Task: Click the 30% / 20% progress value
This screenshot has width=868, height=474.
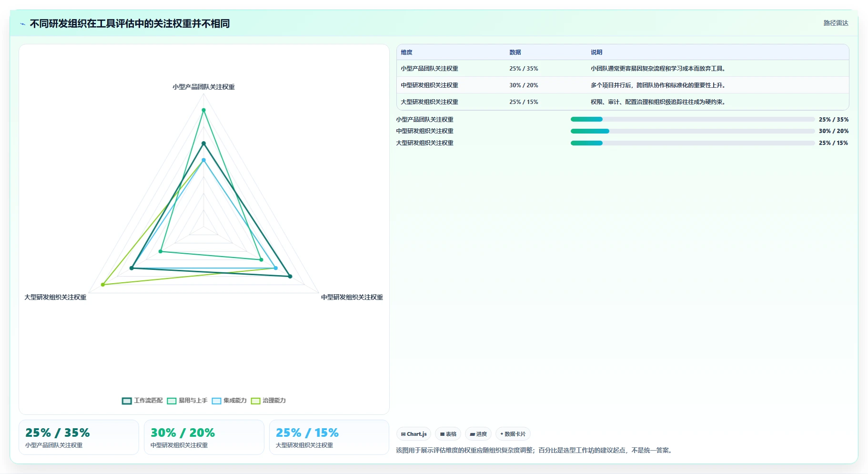Action: (x=833, y=131)
